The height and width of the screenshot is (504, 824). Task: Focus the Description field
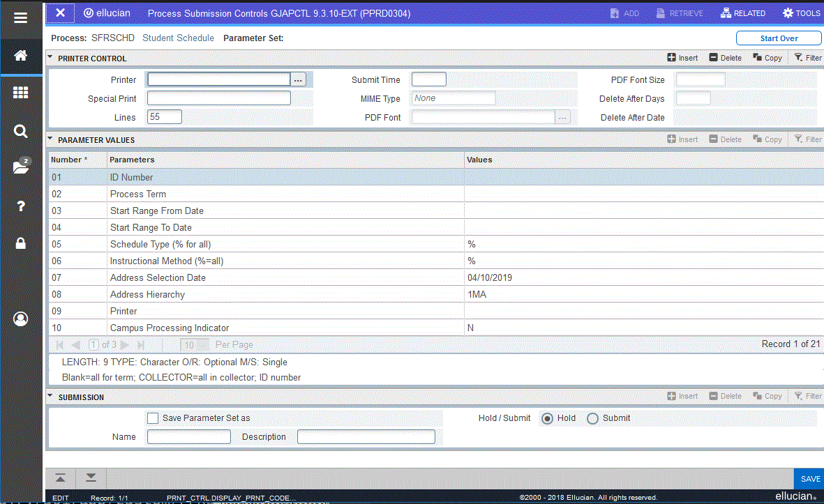366,437
